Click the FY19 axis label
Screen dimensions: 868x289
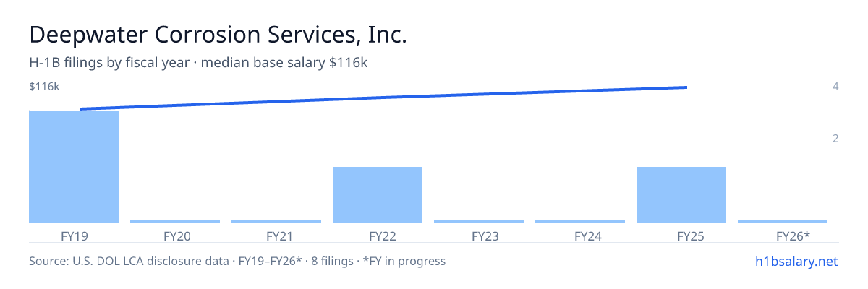pyautogui.click(x=74, y=236)
